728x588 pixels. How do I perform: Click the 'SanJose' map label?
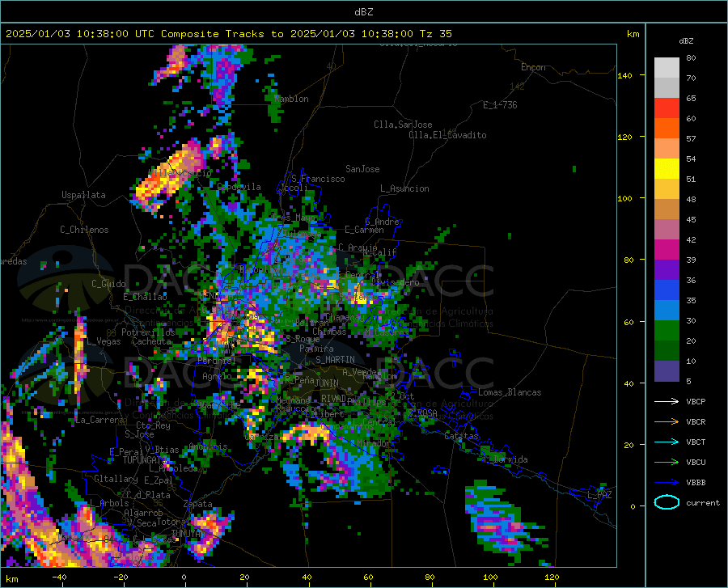pos(362,169)
